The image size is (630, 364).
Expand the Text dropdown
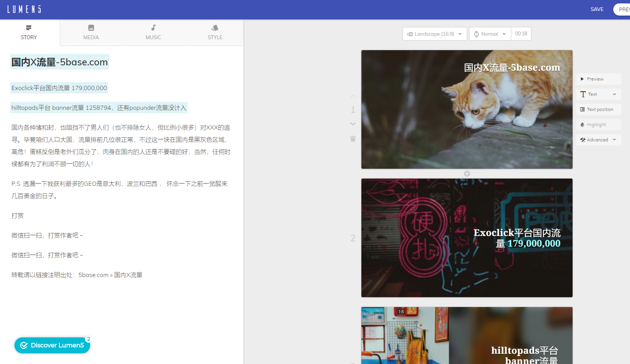click(x=598, y=94)
